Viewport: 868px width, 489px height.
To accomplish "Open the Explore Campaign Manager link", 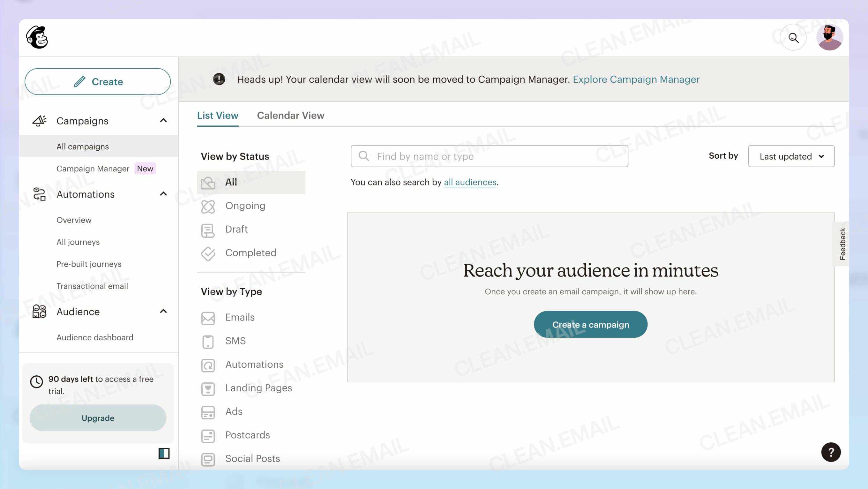I will pyautogui.click(x=636, y=79).
